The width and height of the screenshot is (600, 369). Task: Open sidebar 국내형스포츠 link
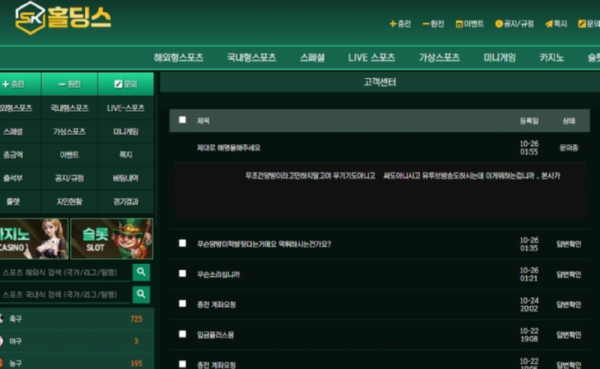(69, 108)
